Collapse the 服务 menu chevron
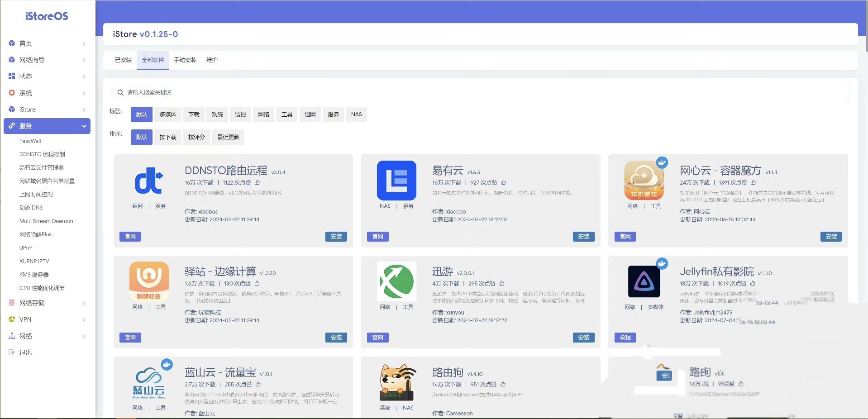This screenshot has width=868, height=419. point(84,126)
